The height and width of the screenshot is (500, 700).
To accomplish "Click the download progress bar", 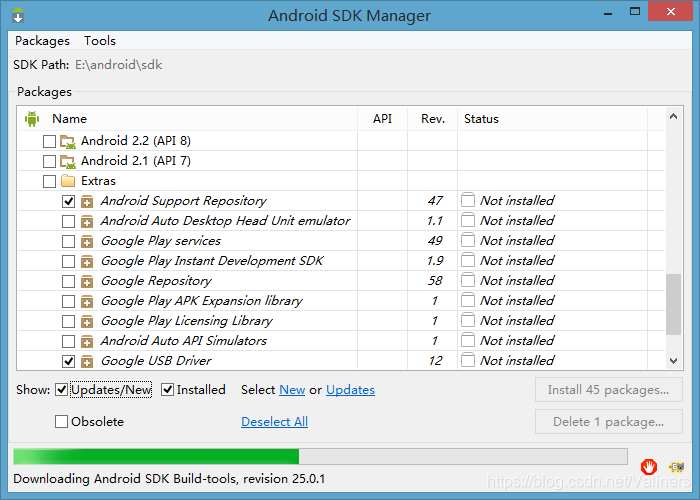I will (320, 456).
